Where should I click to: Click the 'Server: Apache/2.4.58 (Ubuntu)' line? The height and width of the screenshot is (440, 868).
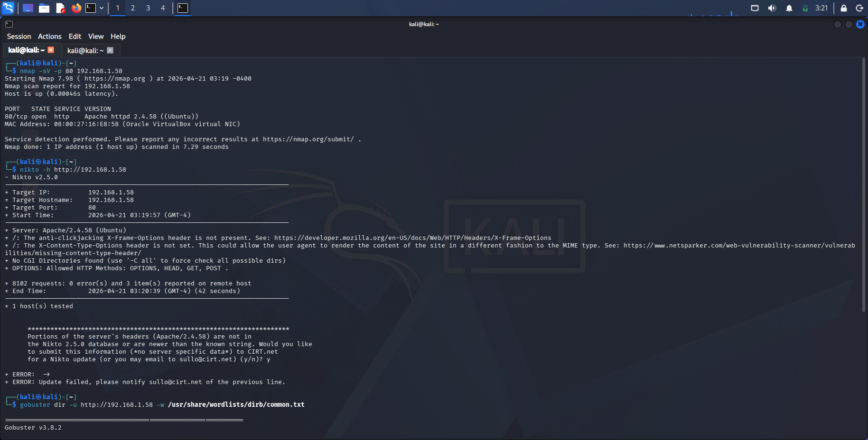65,230
